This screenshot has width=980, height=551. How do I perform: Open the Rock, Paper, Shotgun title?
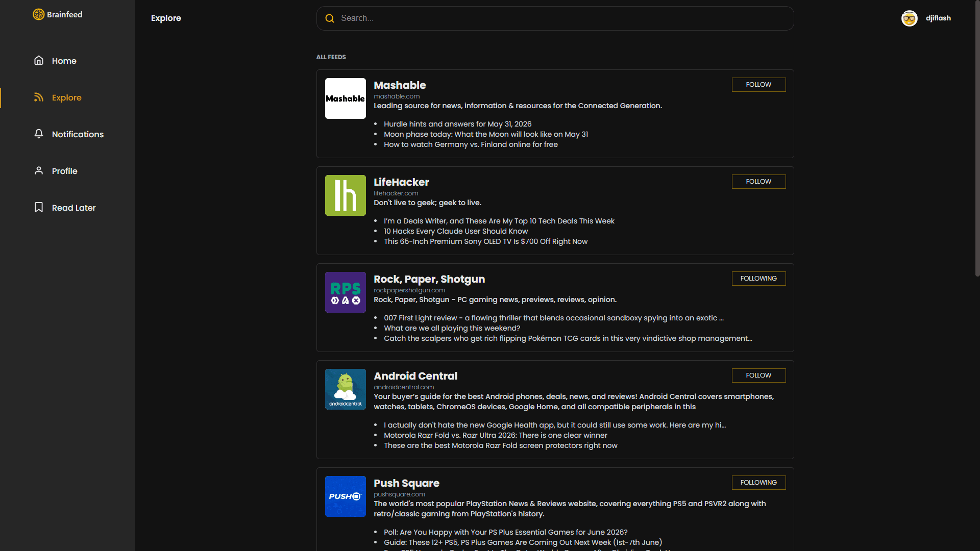pyautogui.click(x=429, y=279)
